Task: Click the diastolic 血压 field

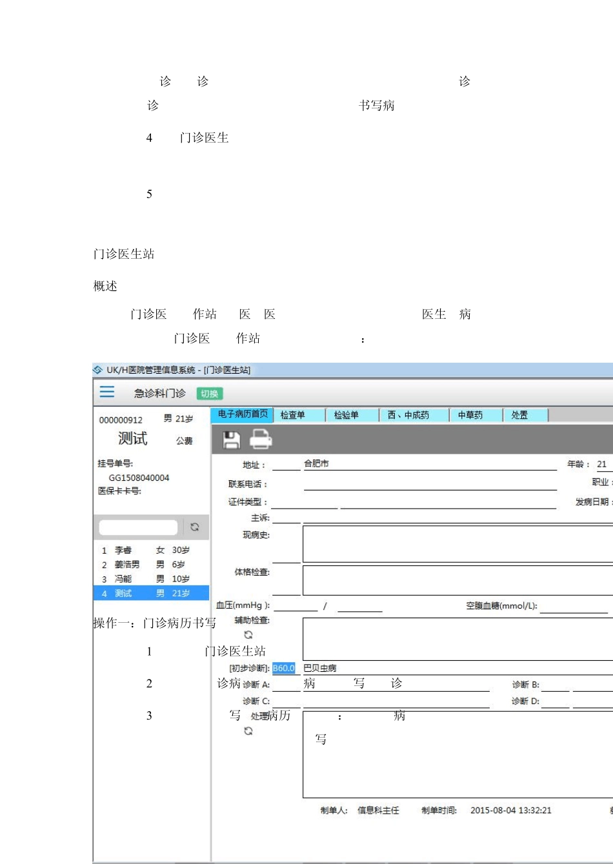Action: pos(360,605)
